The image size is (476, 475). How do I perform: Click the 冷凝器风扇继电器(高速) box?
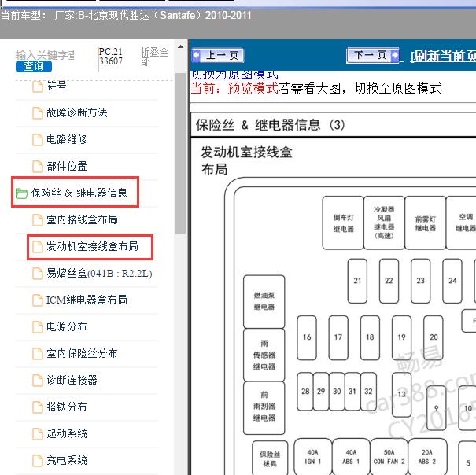coord(384,223)
